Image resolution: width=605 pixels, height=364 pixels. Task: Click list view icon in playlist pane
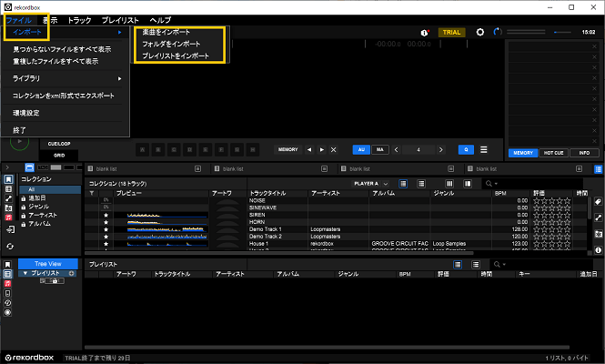476,265
